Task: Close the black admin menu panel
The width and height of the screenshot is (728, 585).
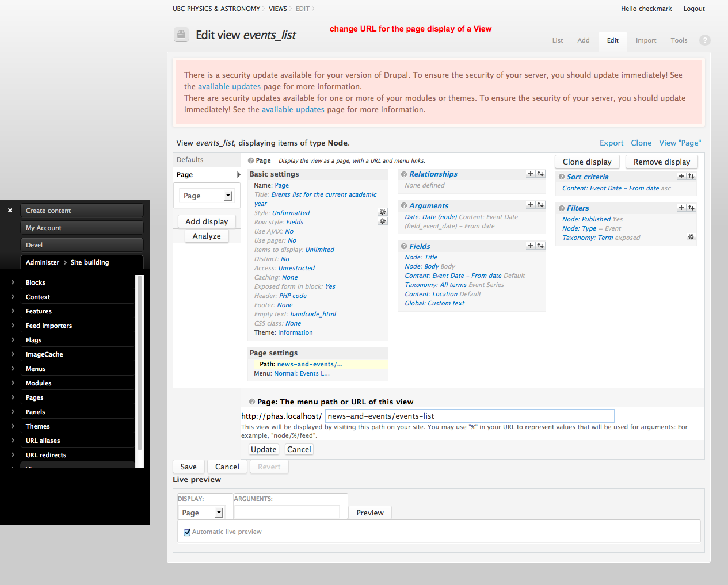Action: tap(10, 211)
